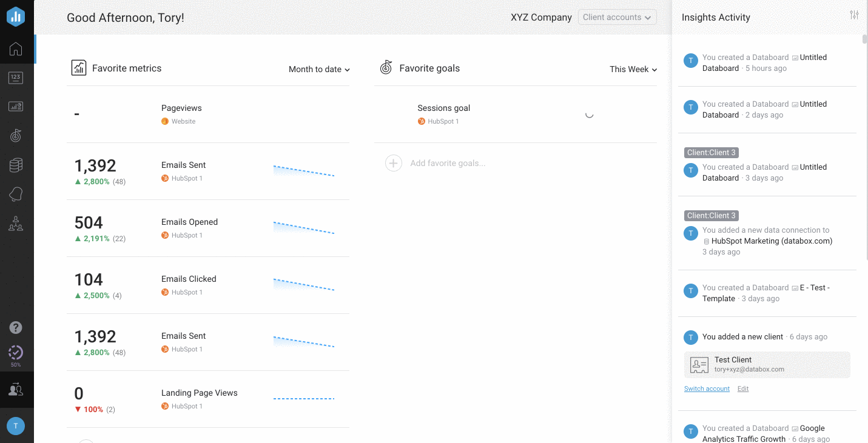This screenshot has height=443, width=868.
Task: Click the Switch account link
Action: [707, 388]
